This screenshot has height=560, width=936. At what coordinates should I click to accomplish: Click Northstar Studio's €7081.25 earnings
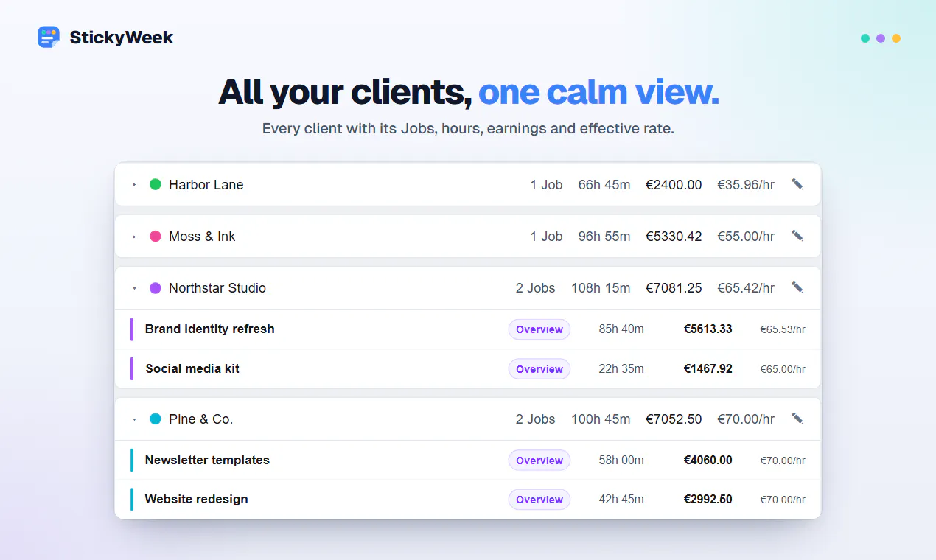674,288
